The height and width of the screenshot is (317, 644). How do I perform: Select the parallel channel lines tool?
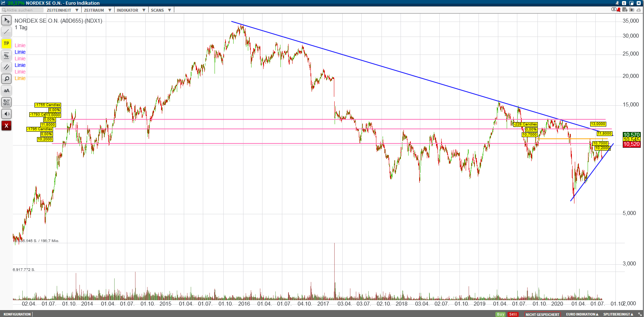coord(7,67)
